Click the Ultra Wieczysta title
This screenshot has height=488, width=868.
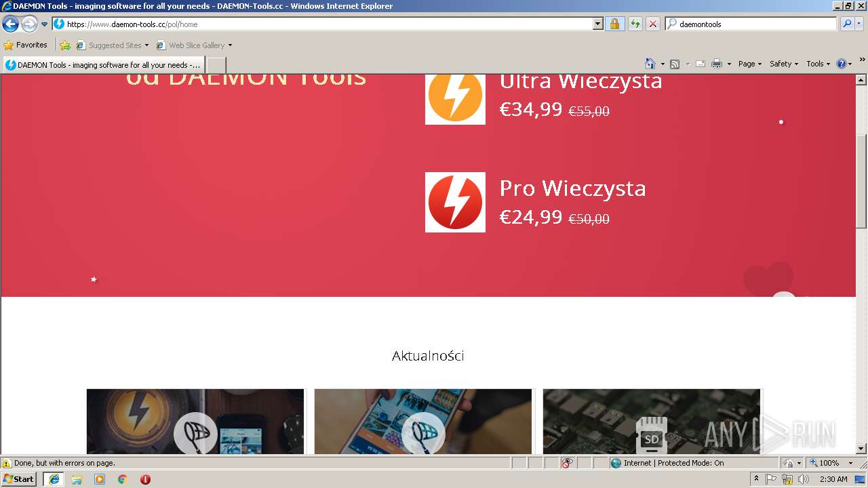point(580,81)
